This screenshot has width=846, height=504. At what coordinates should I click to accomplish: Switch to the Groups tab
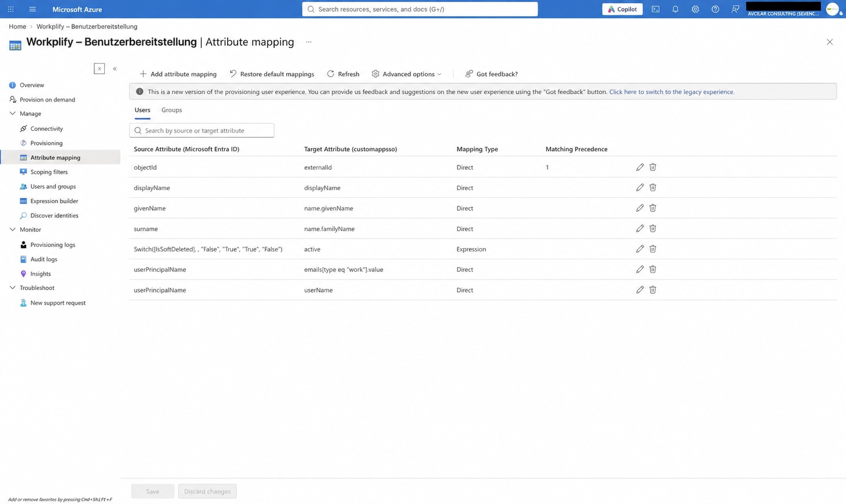(171, 110)
